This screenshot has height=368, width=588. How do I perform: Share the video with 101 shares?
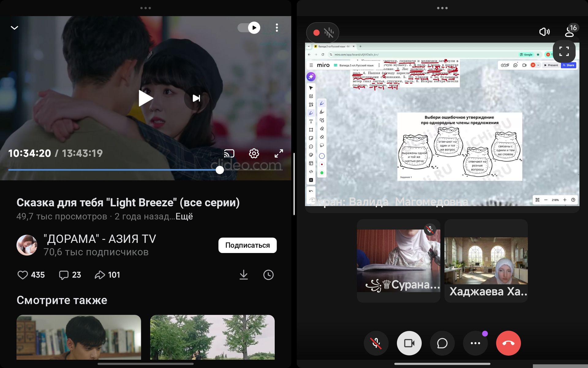coord(100,275)
